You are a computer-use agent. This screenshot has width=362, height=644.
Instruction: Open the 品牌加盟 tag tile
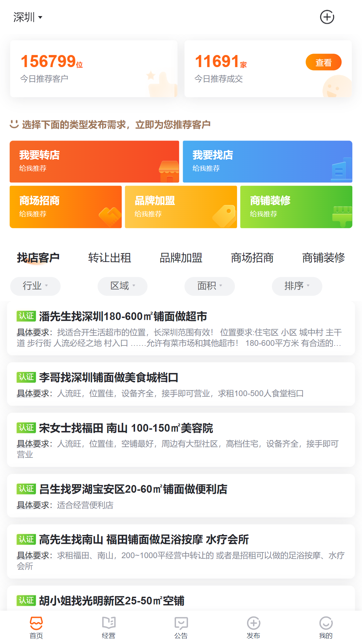tap(181, 207)
